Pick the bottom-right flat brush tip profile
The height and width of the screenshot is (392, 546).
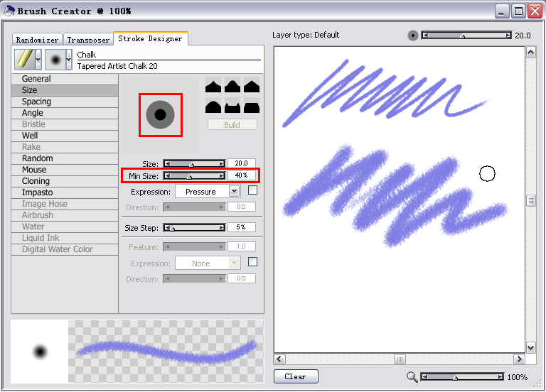click(x=251, y=107)
